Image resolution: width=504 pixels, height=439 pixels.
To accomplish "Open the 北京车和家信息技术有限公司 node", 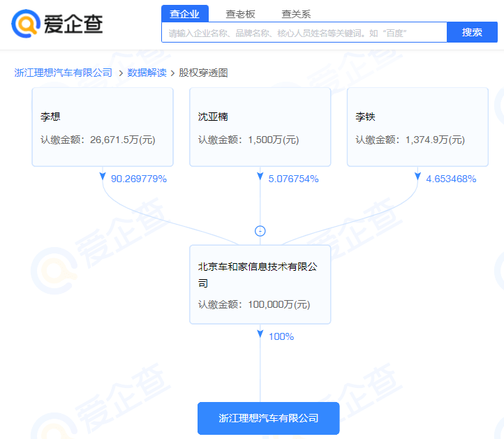I will click(260, 285).
